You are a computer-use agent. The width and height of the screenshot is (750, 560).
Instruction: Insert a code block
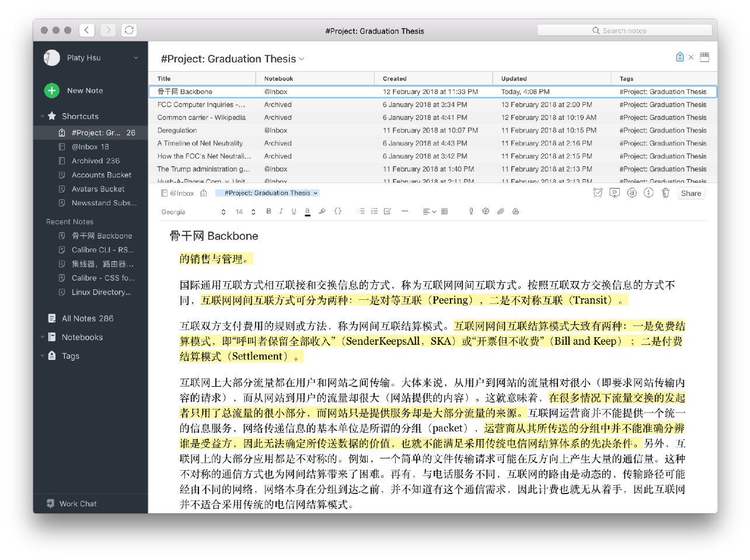pos(337,212)
